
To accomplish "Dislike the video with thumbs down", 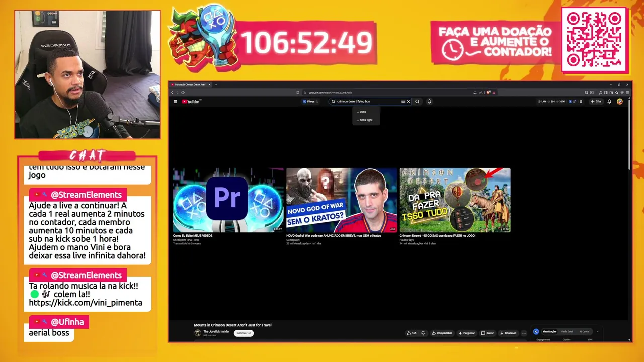I will tap(423, 333).
